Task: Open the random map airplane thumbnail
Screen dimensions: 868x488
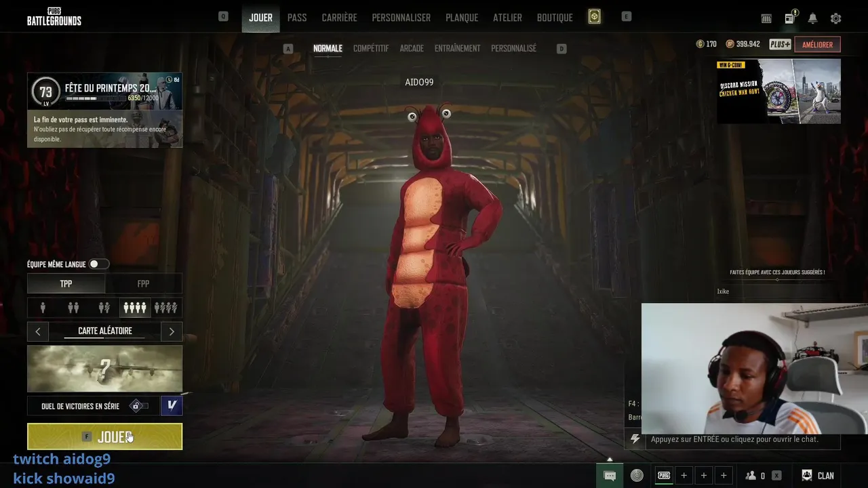Action: point(104,369)
